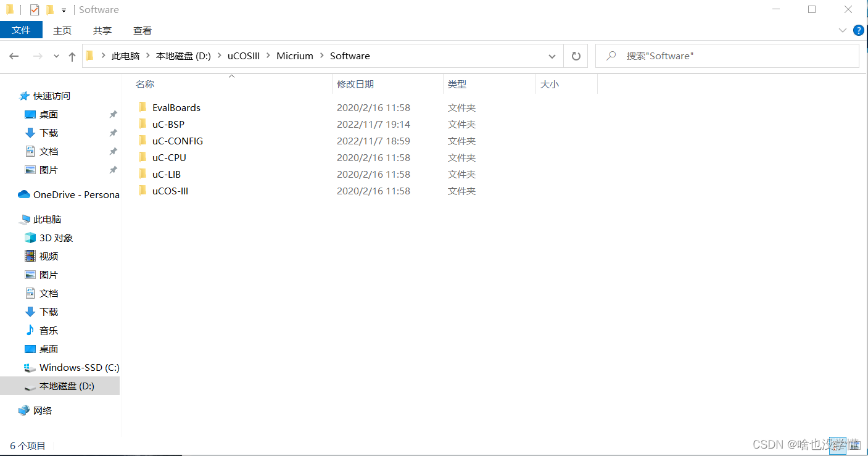
Task: Expand the ribbon with the chevron
Action: 843,30
